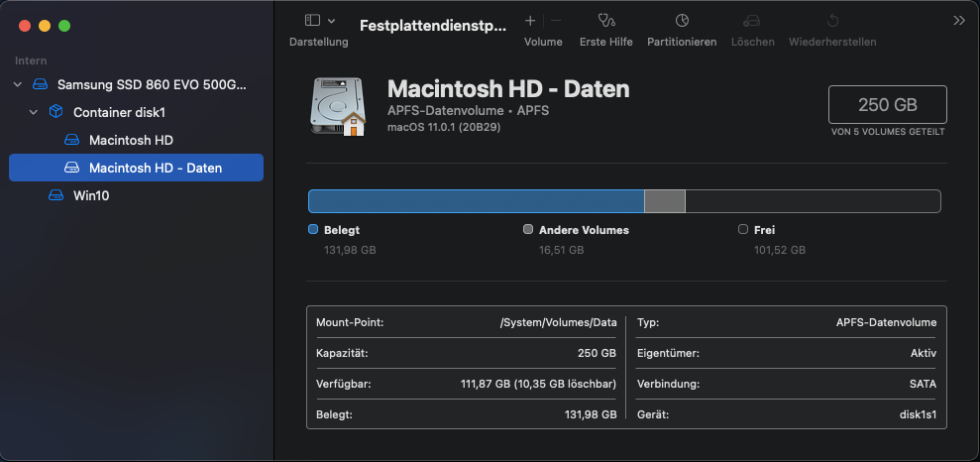
Task: Maximize the window with the green button
Action: (x=64, y=26)
